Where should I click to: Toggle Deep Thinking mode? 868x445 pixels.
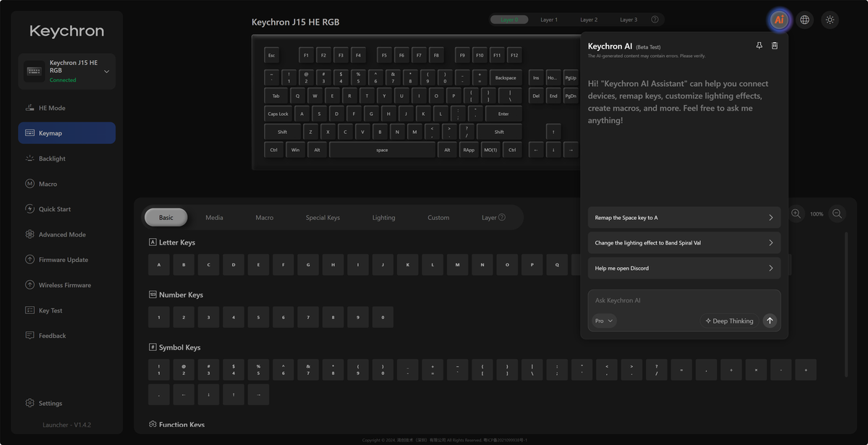tap(729, 321)
